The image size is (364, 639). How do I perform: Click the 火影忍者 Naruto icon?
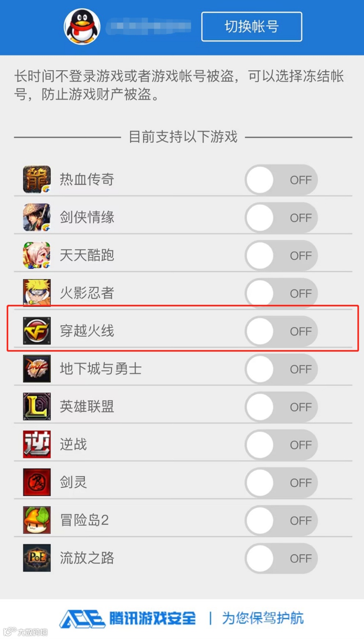37,293
